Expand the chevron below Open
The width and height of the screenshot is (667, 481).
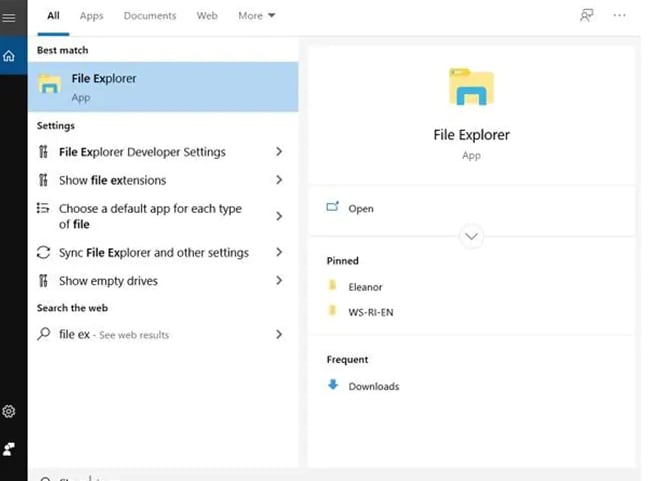click(x=471, y=237)
